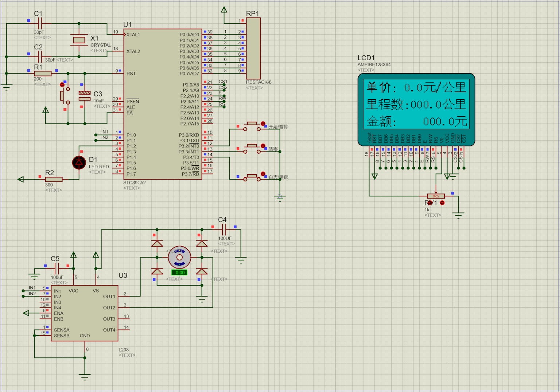Click the XTAL1 pin label on U1

tap(133, 35)
